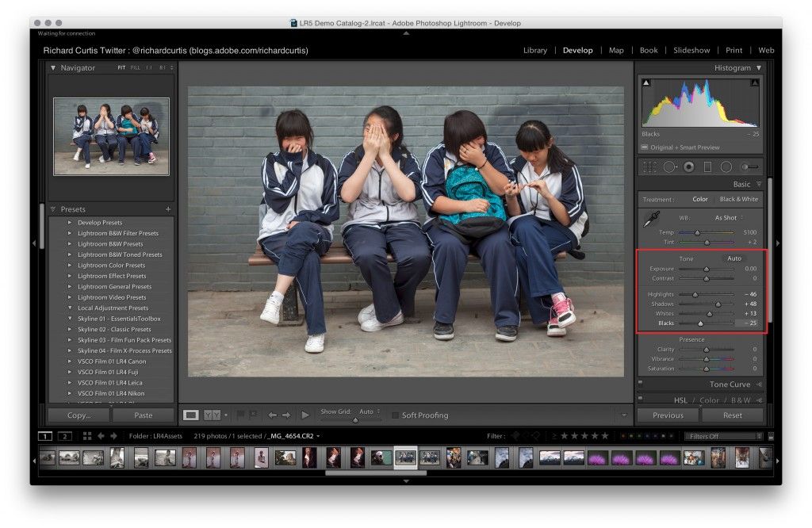Click the Reset button

(733, 415)
